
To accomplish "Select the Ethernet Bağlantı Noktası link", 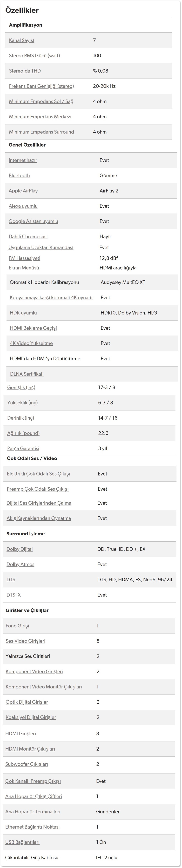I will [x=32, y=827].
